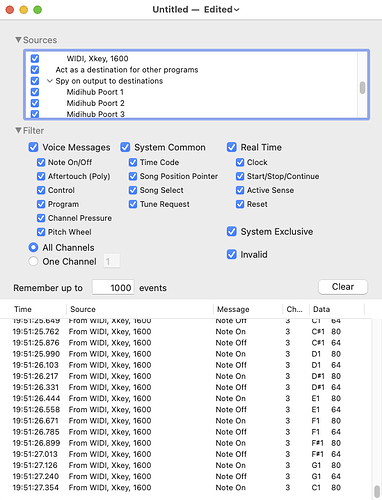Image resolution: width=382 pixels, height=500 pixels.
Task: Uncheck Channel Pressure filter
Action: tap(41, 218)
